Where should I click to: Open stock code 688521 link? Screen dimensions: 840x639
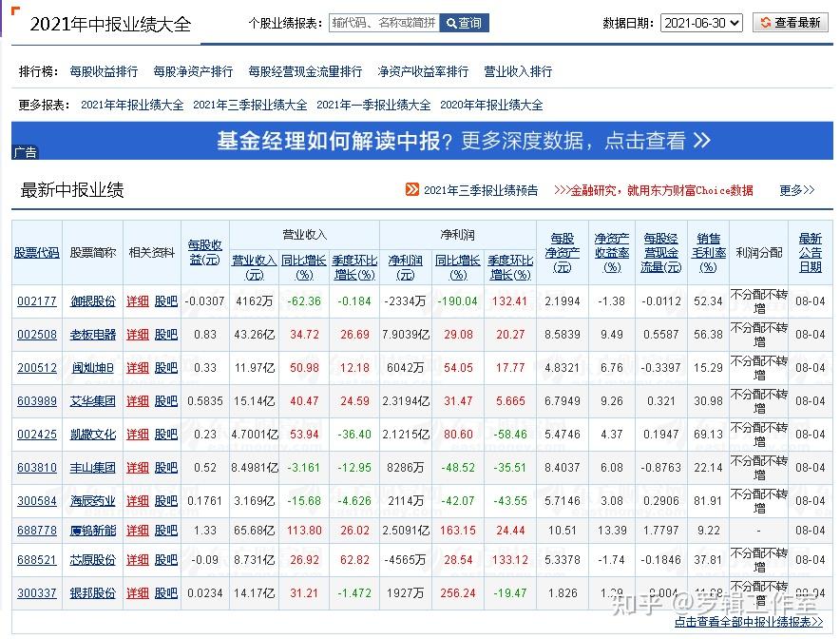(x=37, y=560)
